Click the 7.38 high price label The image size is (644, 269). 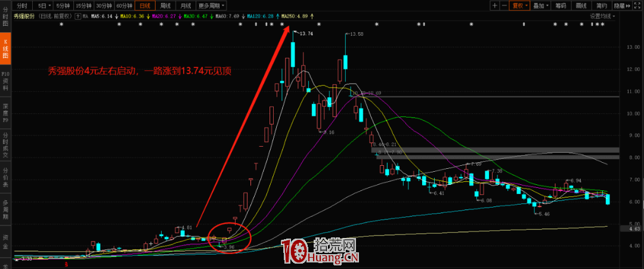(497, 171)
